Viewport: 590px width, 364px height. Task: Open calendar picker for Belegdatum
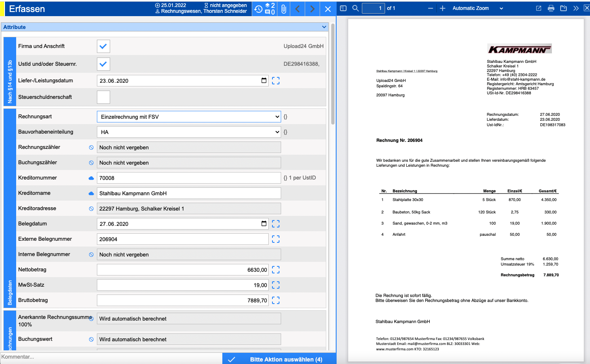click(264, 223)
